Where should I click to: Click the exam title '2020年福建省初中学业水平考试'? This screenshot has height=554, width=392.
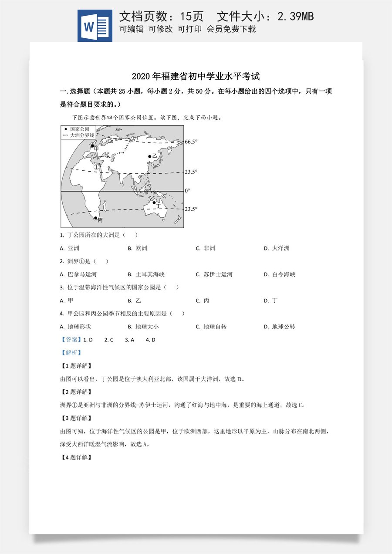(x=196, y=76)
